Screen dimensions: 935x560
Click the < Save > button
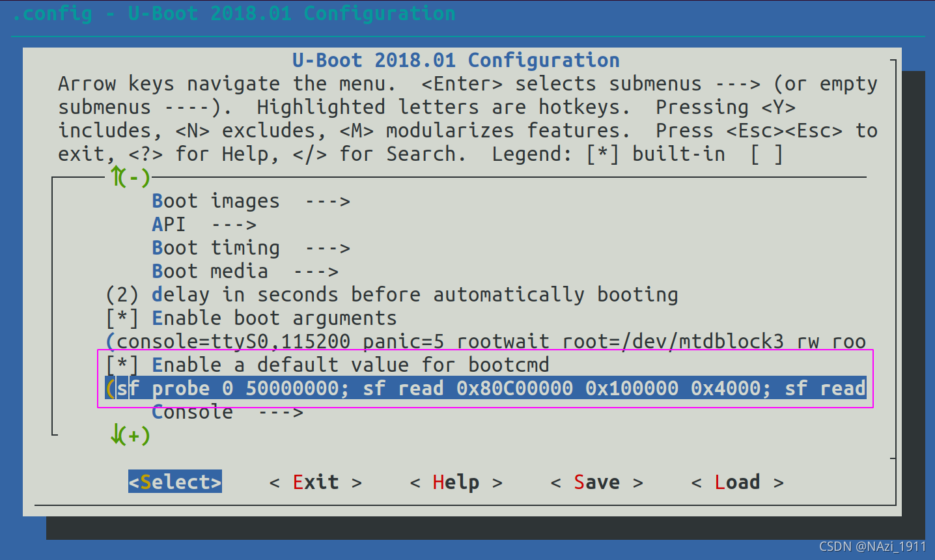[596, 482]
